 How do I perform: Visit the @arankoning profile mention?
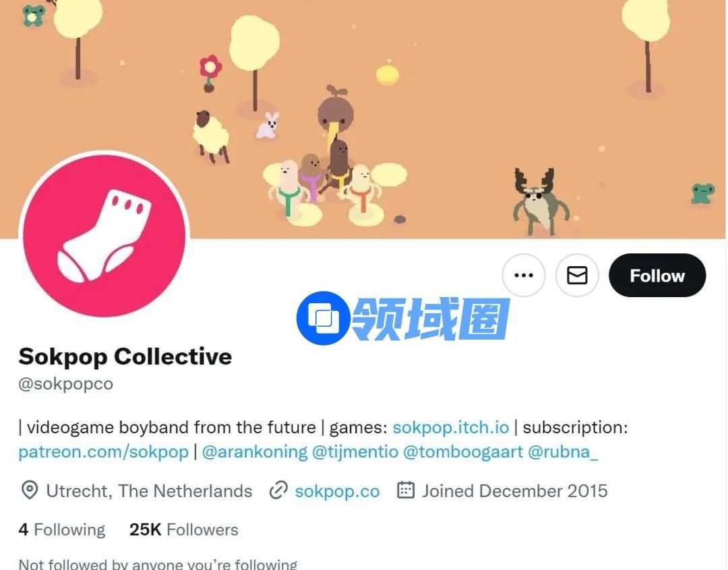click(x=255, y=451)
